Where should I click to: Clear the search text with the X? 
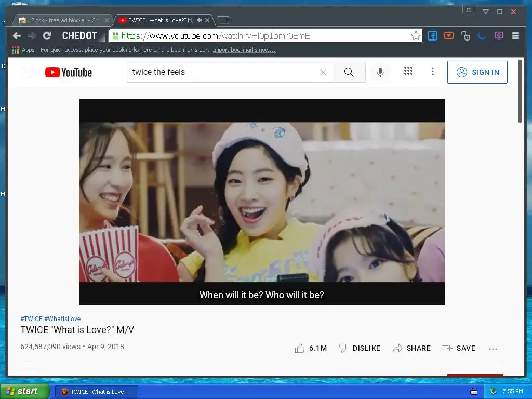click(323, 72)
